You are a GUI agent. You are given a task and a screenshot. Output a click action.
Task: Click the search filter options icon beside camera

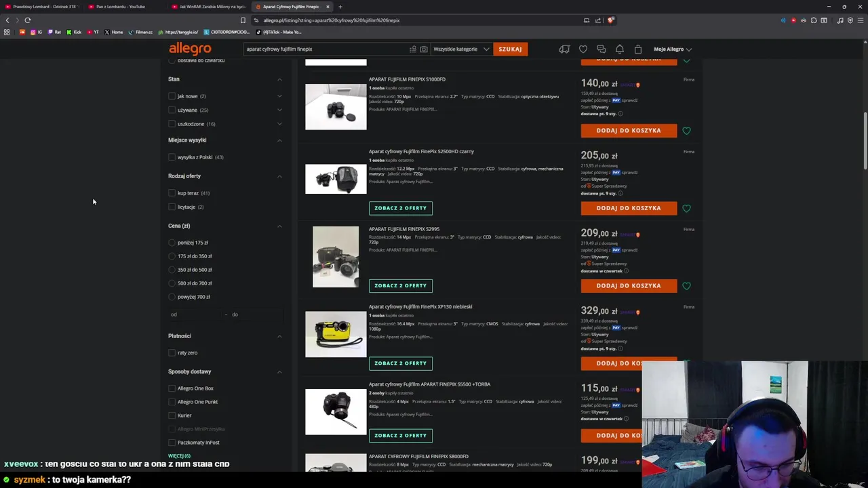412,49
